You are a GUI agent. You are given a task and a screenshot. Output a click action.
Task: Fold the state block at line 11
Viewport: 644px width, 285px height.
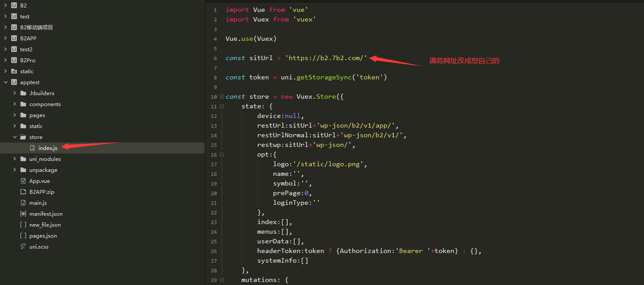click(222, 107)
